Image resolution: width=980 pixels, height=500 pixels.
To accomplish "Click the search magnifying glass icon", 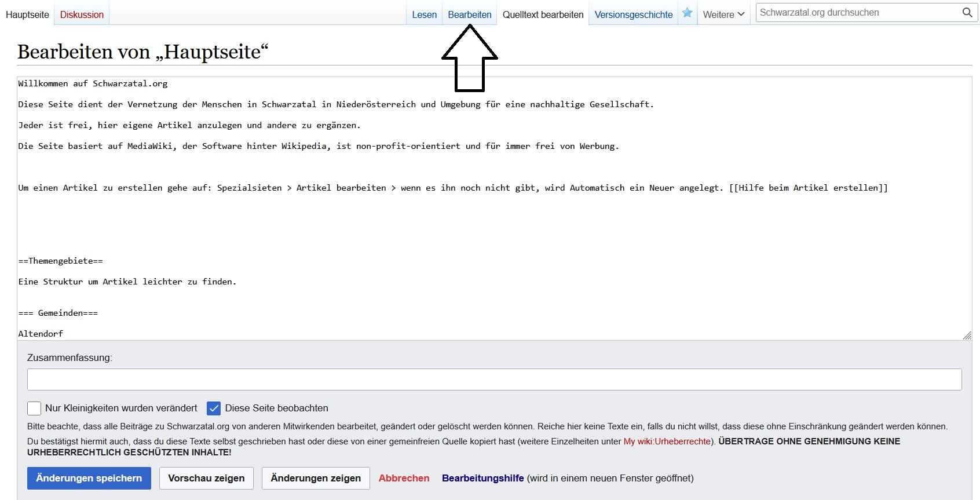I will tap(967, 13).
